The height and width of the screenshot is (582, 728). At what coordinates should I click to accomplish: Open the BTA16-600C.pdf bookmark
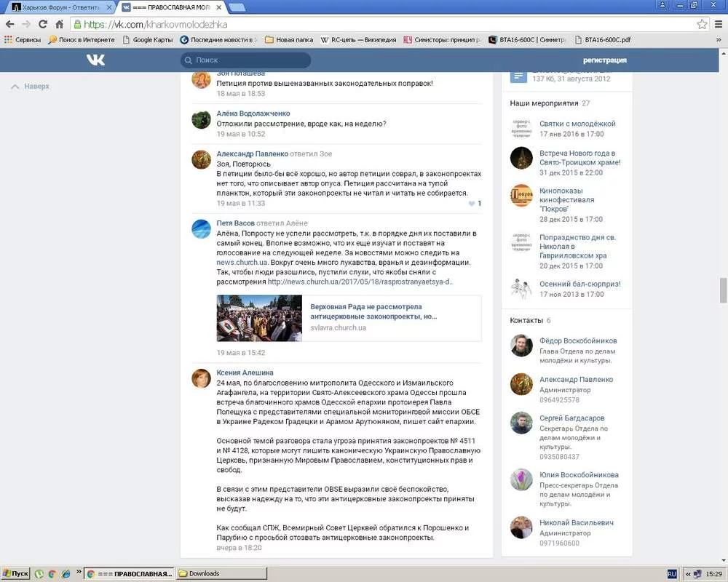(603, 40)
